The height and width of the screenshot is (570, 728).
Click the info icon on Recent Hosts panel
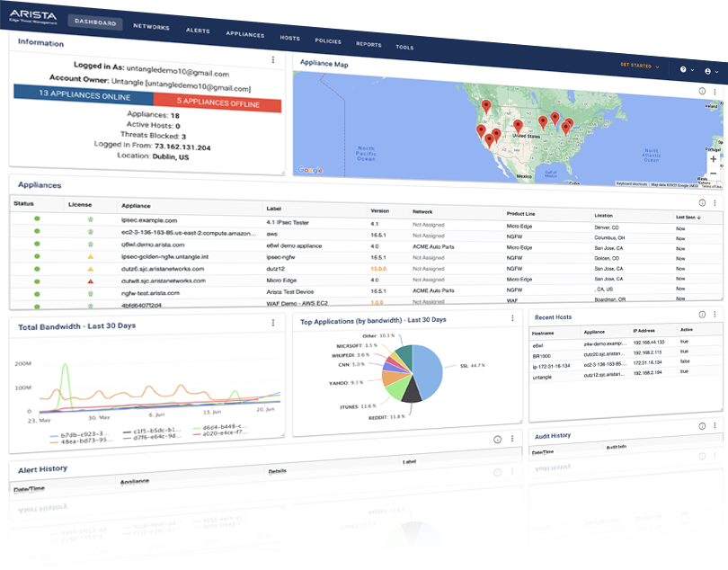click(x=701, y=314)
